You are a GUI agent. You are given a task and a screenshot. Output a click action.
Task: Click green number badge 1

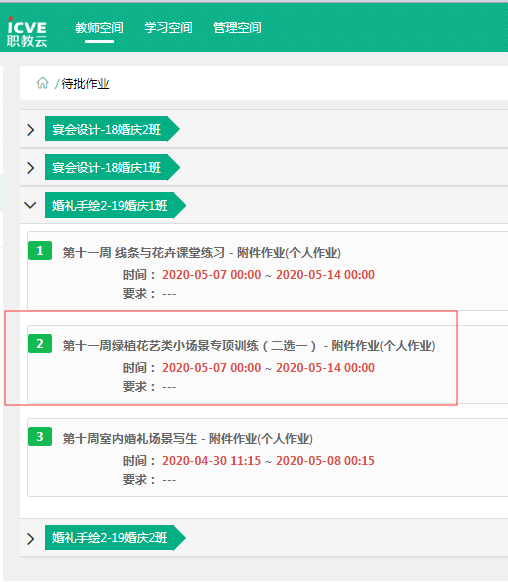click(x=40, y=251)
